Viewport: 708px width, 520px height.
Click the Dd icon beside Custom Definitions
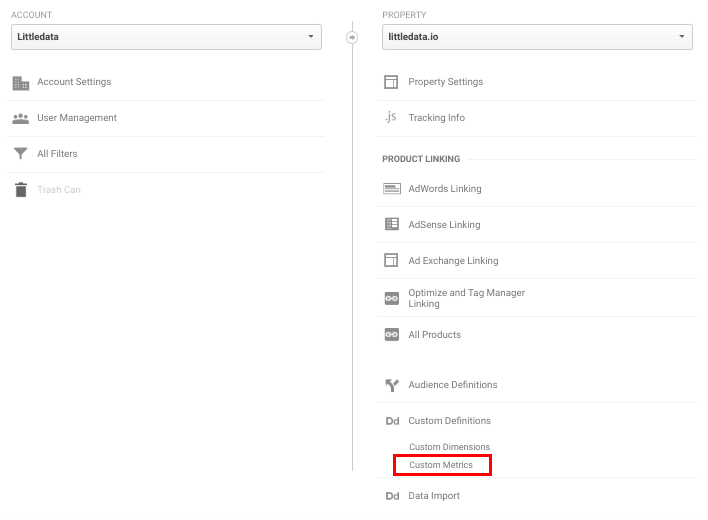[392, 421]
